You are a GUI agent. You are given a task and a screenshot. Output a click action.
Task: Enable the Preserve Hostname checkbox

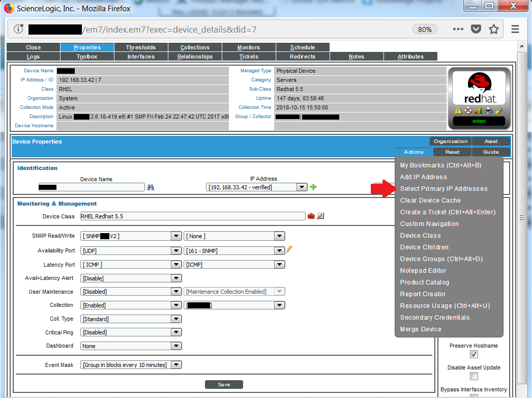(474, 354)
